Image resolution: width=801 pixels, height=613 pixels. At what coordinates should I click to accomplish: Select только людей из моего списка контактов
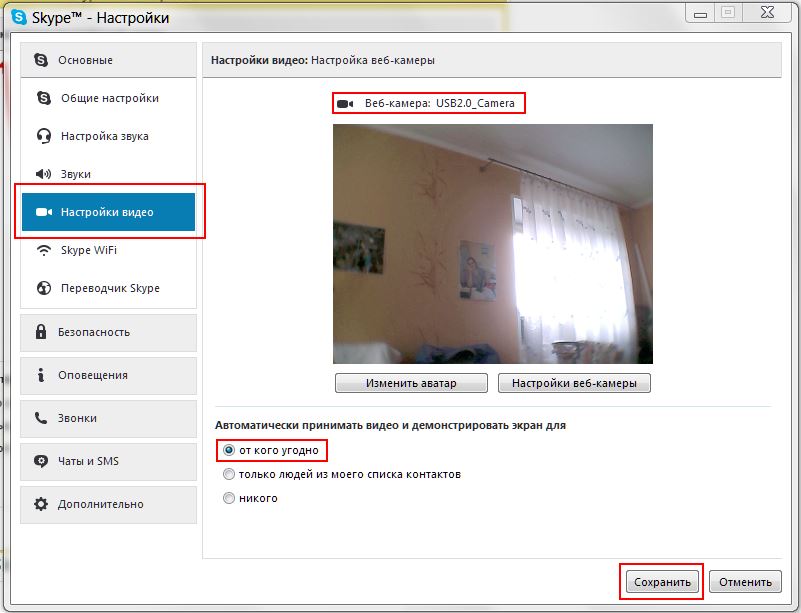pos(229,474)
